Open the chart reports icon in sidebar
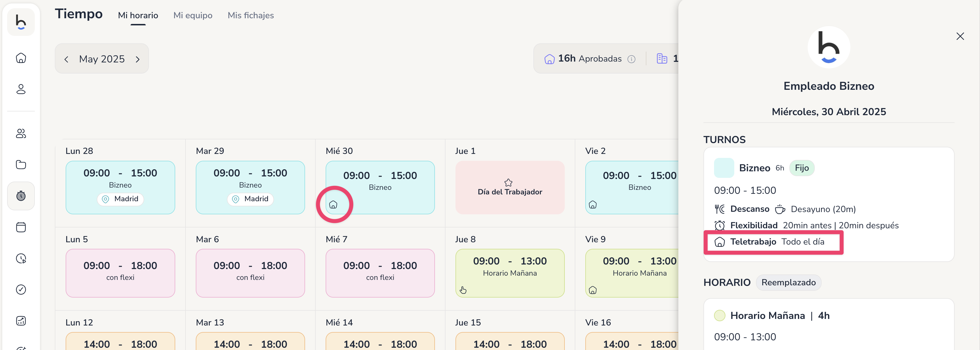 coord(21,321)
